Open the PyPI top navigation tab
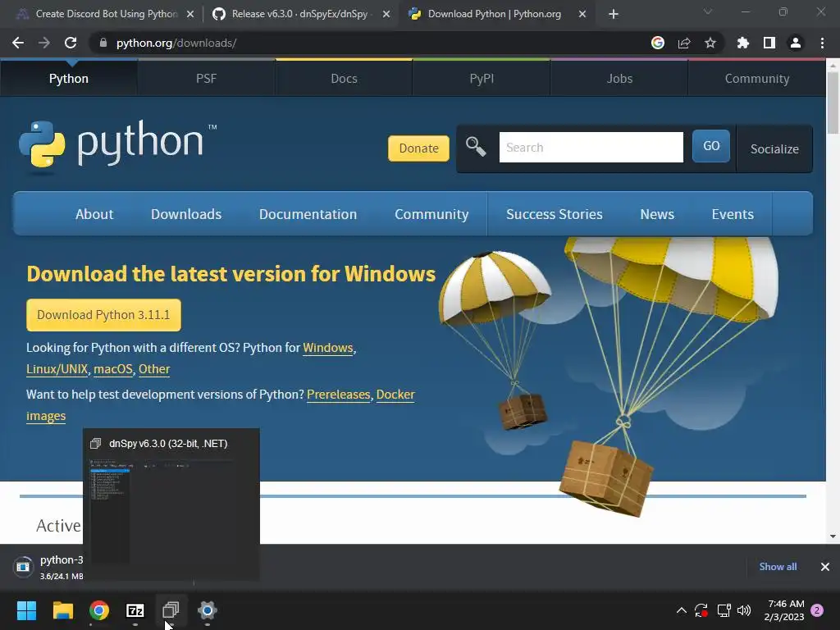 point(482,78)
